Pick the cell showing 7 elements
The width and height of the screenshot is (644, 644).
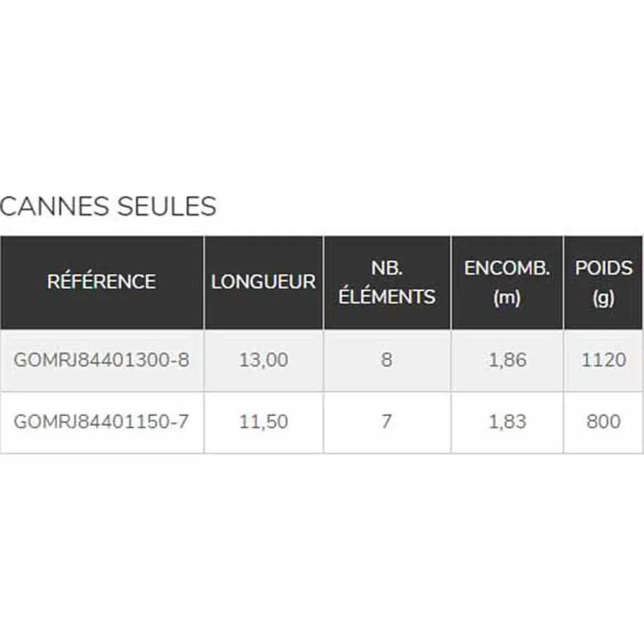point(386,422)
